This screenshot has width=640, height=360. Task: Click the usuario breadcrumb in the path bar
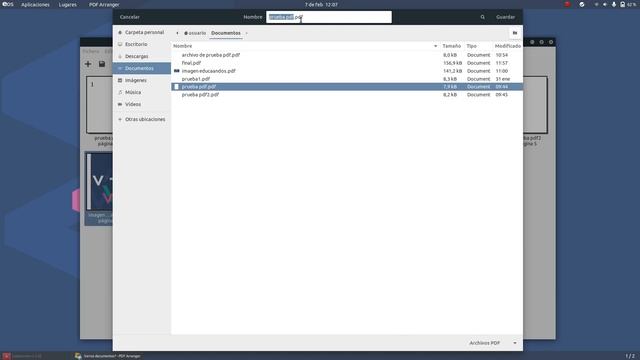click(195, 33)
